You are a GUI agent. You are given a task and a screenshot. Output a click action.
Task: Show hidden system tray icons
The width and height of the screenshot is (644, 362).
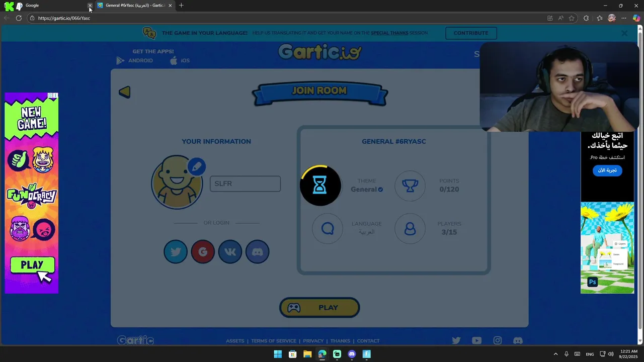[555, 354]
